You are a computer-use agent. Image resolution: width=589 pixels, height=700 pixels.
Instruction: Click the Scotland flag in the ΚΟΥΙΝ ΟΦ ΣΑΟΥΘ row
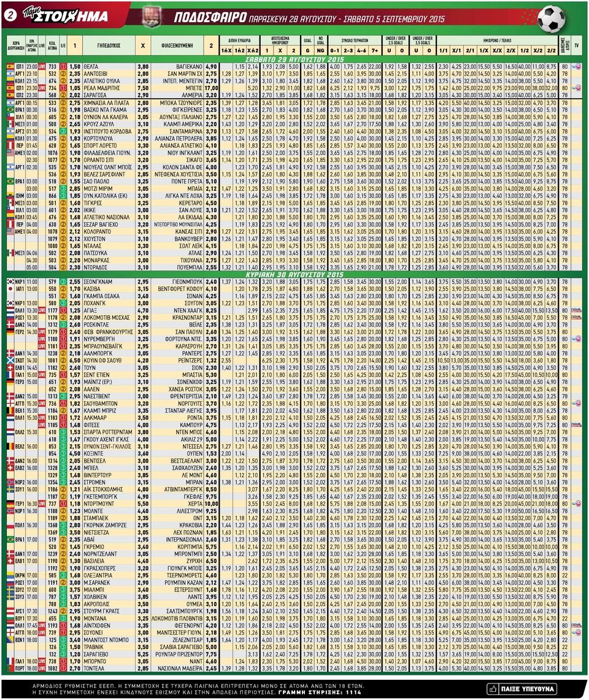(10, 361)
